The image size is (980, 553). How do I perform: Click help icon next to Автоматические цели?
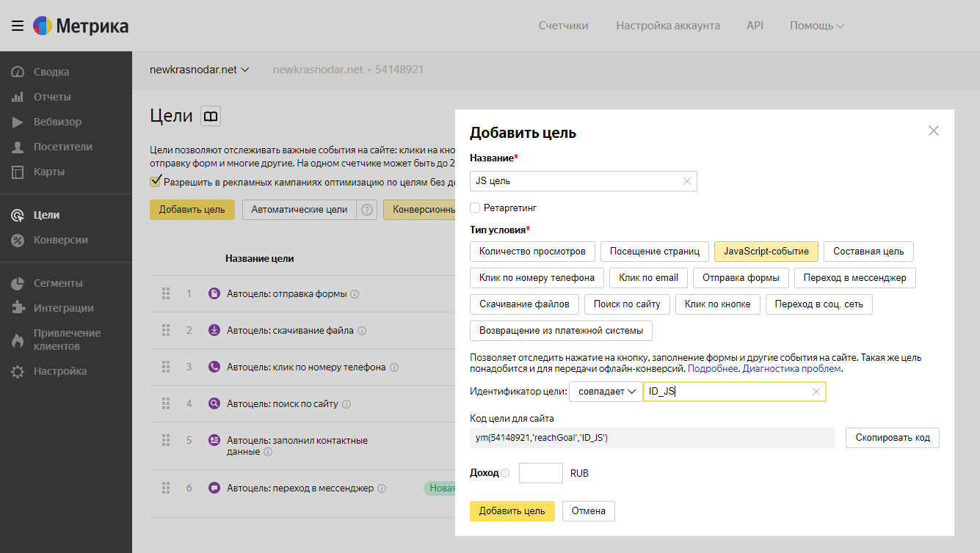coord(367,210)
